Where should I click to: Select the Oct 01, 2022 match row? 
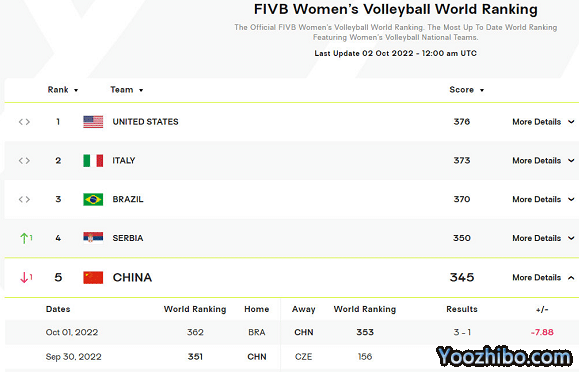coord(292,332)
